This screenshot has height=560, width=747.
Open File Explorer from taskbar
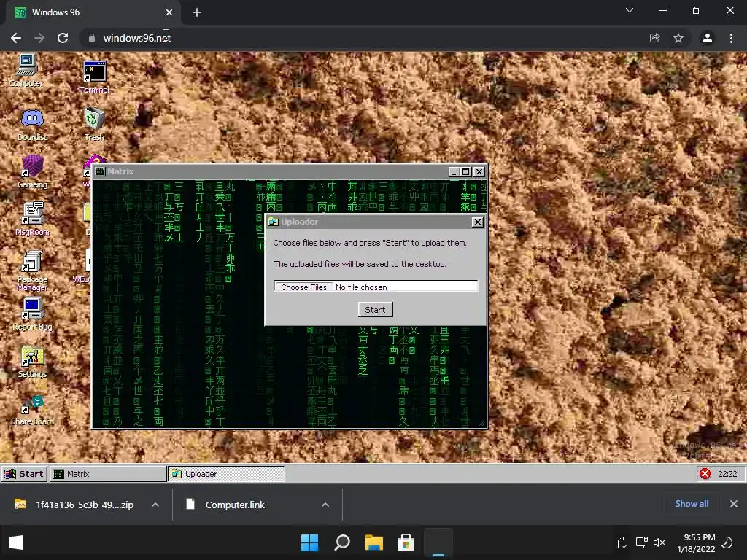[x=374, y=542]
